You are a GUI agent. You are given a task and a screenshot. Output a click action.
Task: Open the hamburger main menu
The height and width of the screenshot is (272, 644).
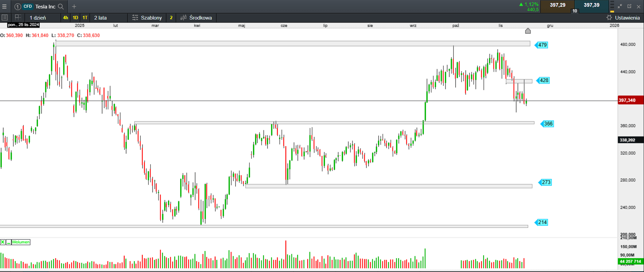[4, 6]
